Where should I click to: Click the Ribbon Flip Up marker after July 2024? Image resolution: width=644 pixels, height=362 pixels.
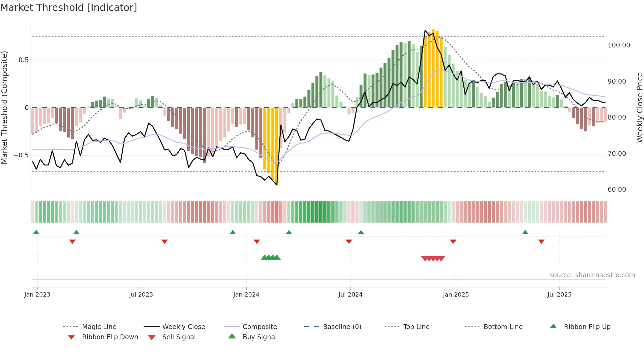[x=361, y=232]
